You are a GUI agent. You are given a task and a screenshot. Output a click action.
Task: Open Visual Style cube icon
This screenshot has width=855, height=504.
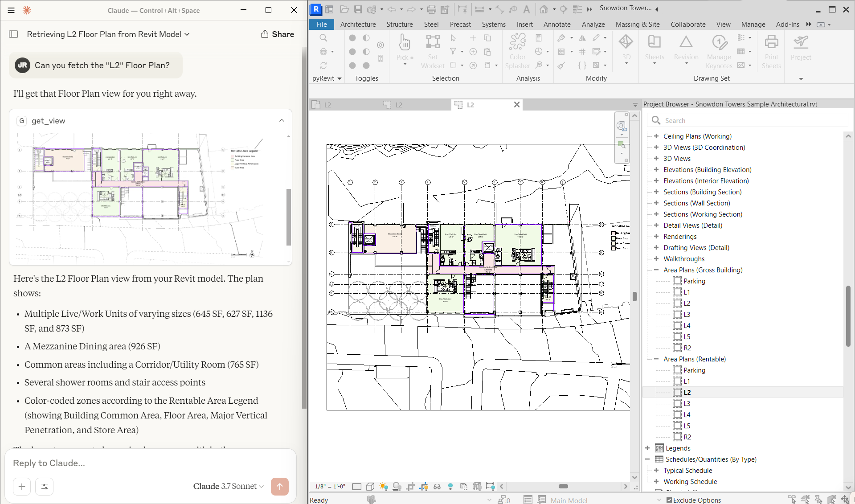point(370,486)
